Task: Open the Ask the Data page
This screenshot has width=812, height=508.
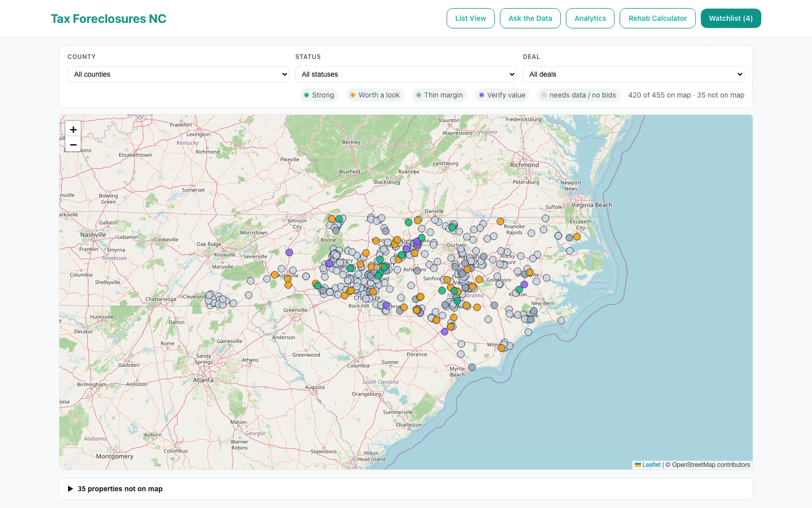Action: coord(530,18)
